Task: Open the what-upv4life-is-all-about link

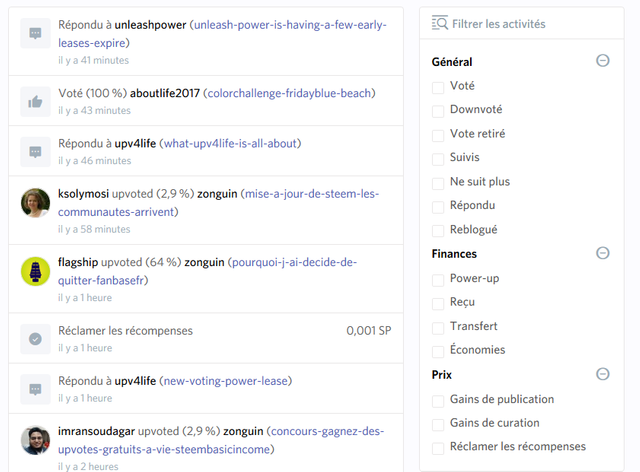Action: [230, 144]
